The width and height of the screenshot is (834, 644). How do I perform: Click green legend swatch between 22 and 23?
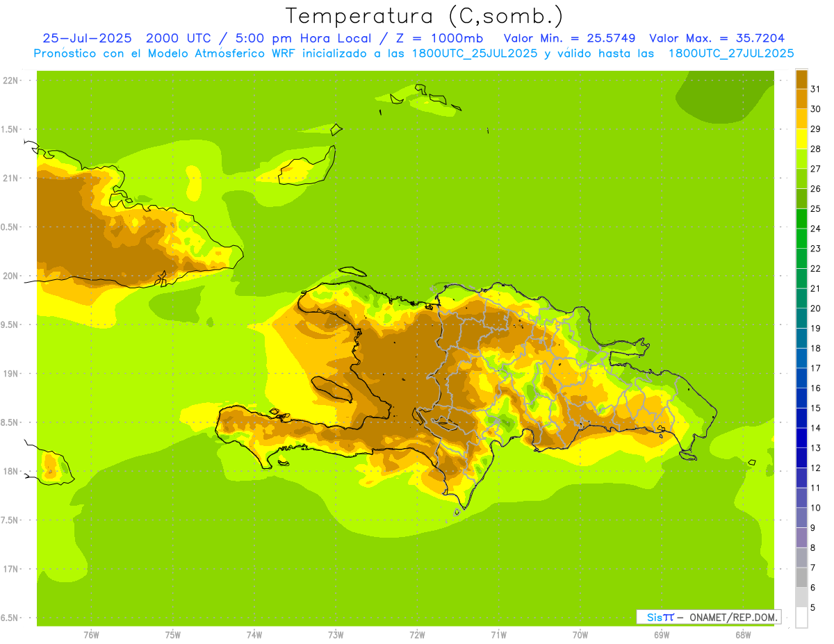tap(801, 258)
